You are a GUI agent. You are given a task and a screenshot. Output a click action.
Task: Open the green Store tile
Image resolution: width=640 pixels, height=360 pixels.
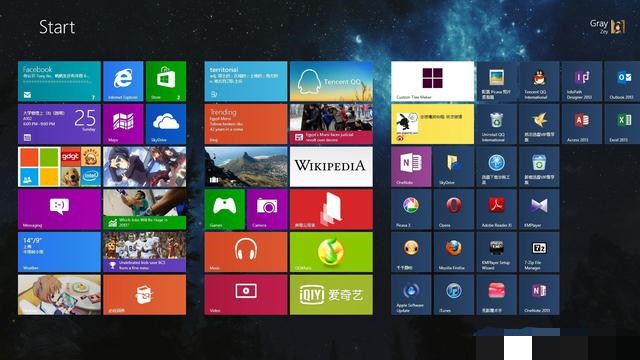(x=166, y=81)
